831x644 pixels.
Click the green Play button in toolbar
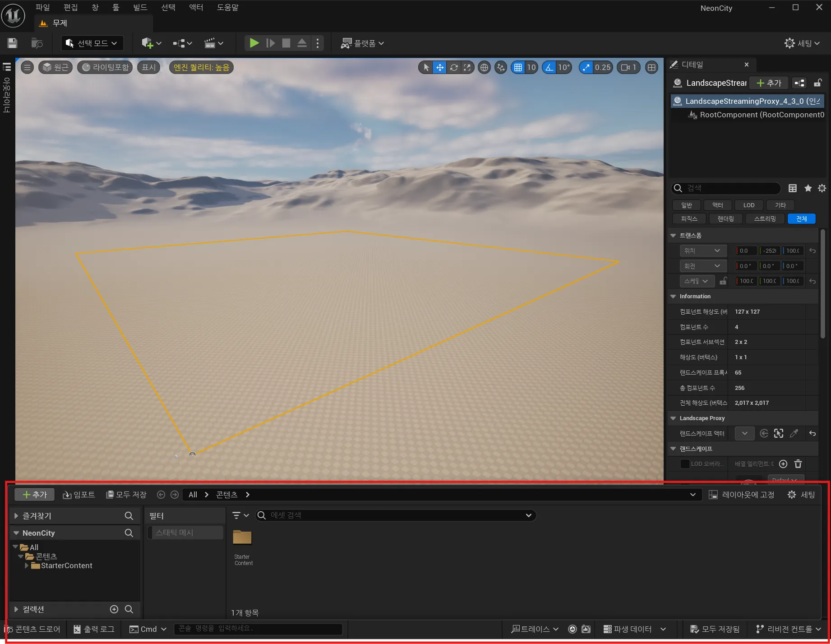[254, 43]
